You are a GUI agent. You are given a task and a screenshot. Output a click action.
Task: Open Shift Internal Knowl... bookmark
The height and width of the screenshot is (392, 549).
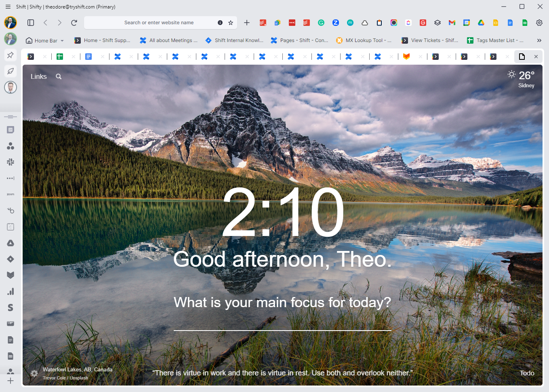click(x=234, y=40)
